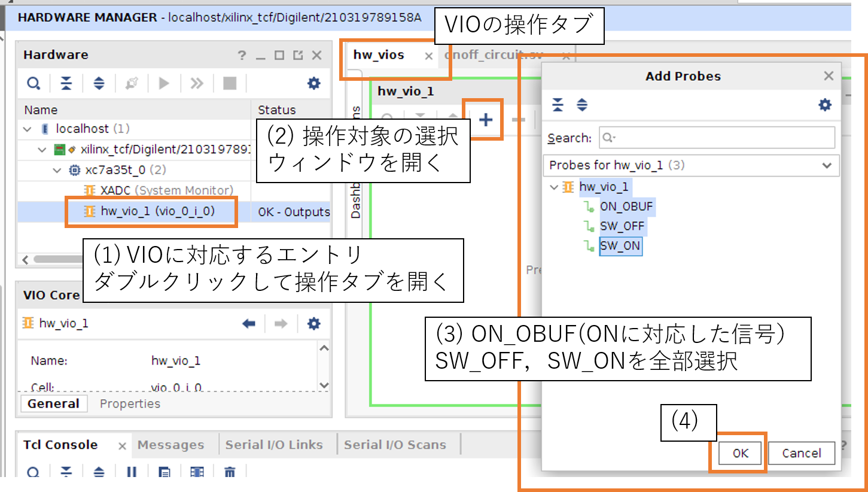Collapse hw_vio_1 node in Add Probes
Viewport: 868px width, 492px height.
pos(554,187)
